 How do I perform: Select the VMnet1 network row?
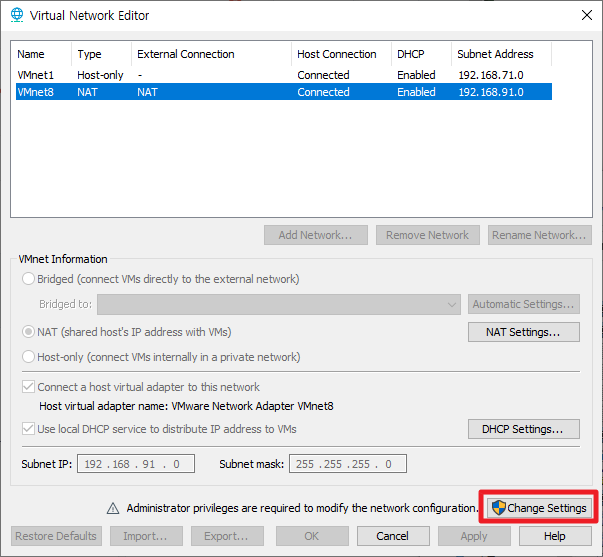click(284, 75)
